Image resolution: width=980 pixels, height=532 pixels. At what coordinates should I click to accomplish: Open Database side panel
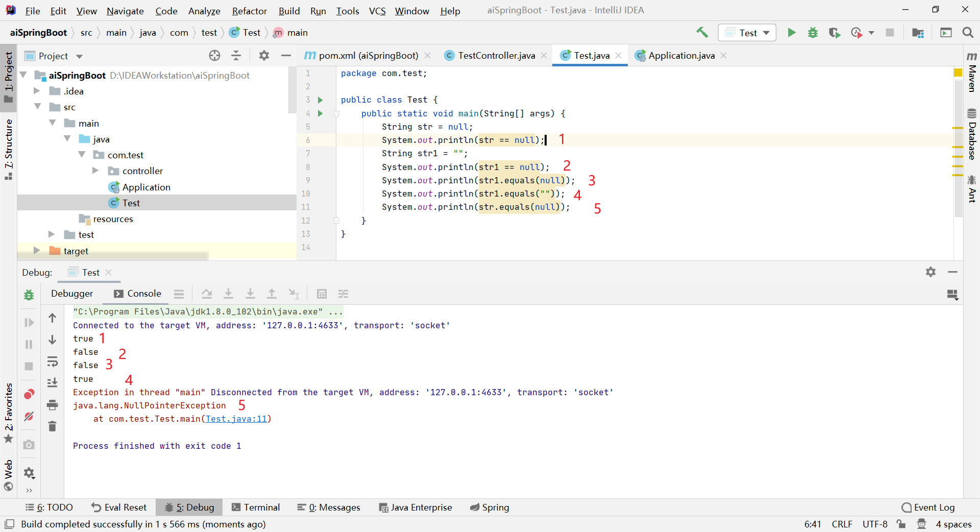click(972, 134)
